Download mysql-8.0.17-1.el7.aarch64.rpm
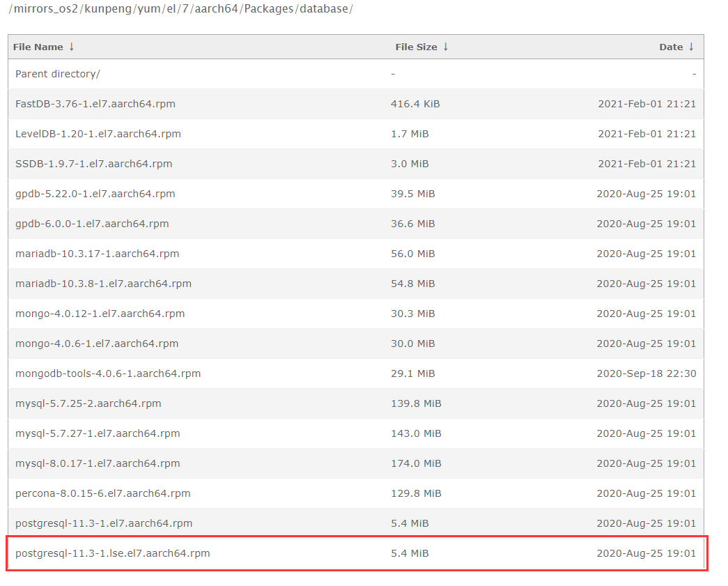The image size is (728, 586). coord(98,463)
